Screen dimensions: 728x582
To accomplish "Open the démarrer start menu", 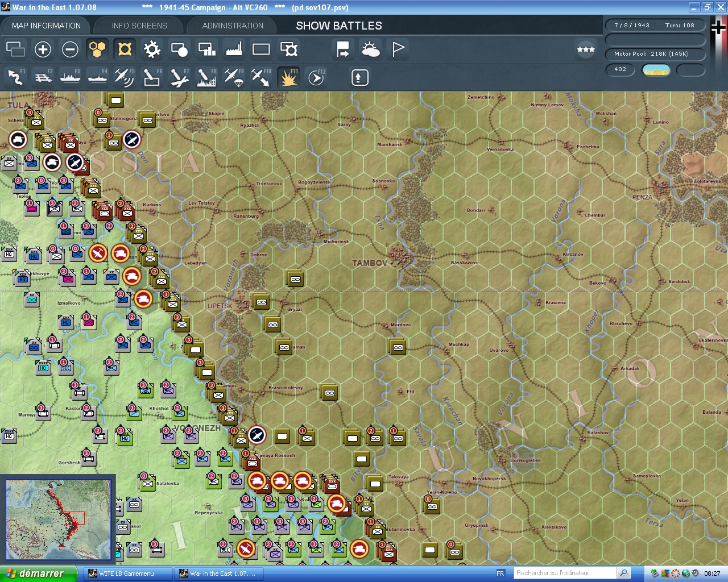I will [38, 573].
